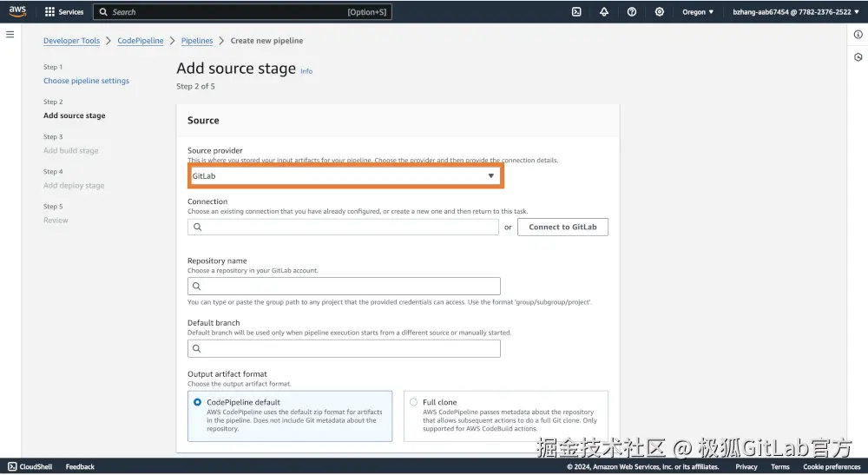Open the info panel icon on right edge
The width and height of the screenshot is (868, 475).
858,35
